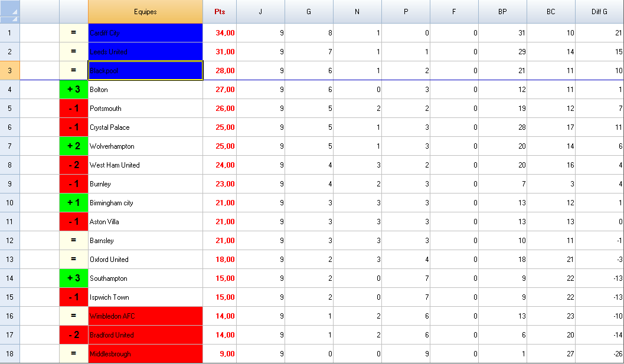
Task: Select the Middlesbrough team cell
Action: point(145,353)
